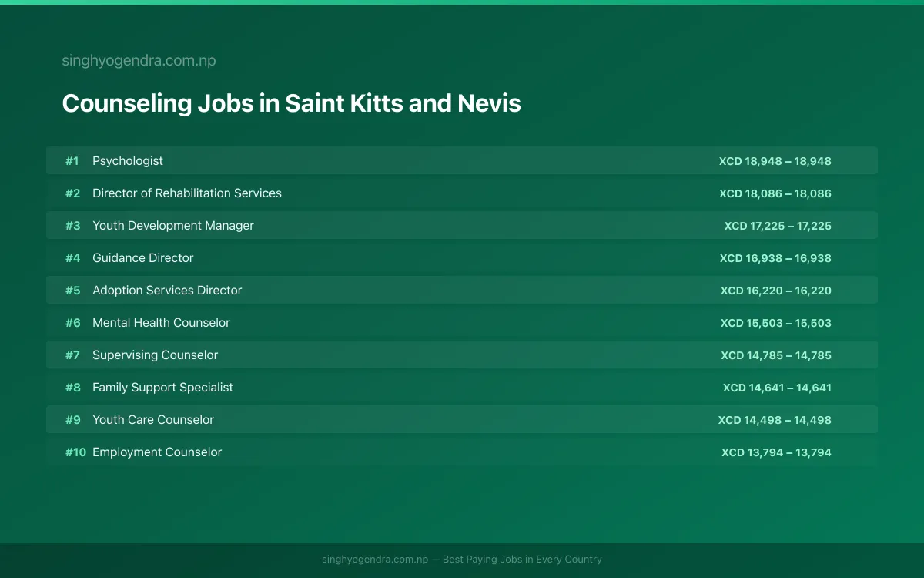The width and height of the screenshot is (924, 578).
Task: Click salary XCD 17,225 – 17,225
Action: tap(778, 226)
